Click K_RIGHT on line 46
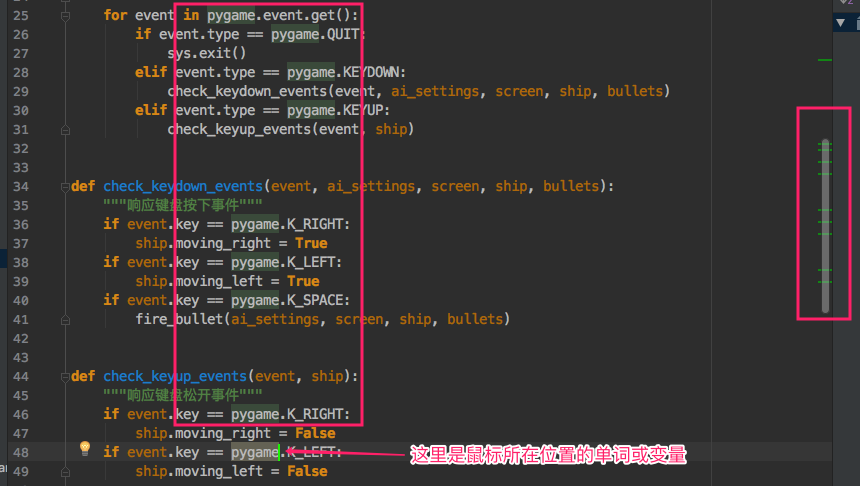Viewport: 860px width, 486px height. tap(315, 414)
